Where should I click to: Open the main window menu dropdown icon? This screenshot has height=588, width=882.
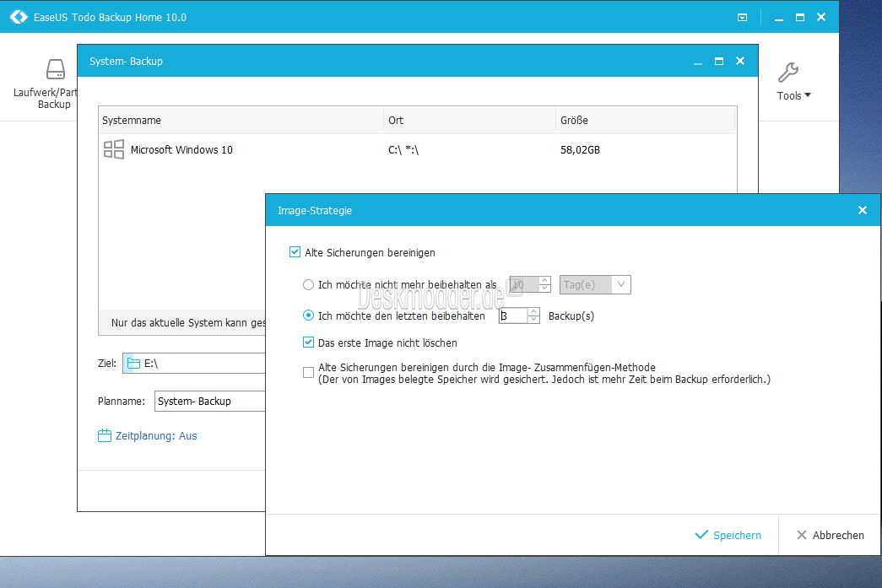(x=743, y=18)
